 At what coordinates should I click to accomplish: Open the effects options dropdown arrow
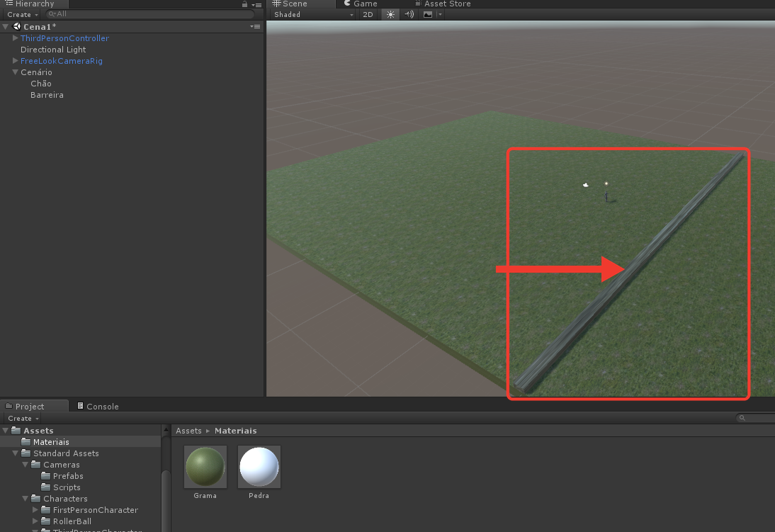point(440,14)
